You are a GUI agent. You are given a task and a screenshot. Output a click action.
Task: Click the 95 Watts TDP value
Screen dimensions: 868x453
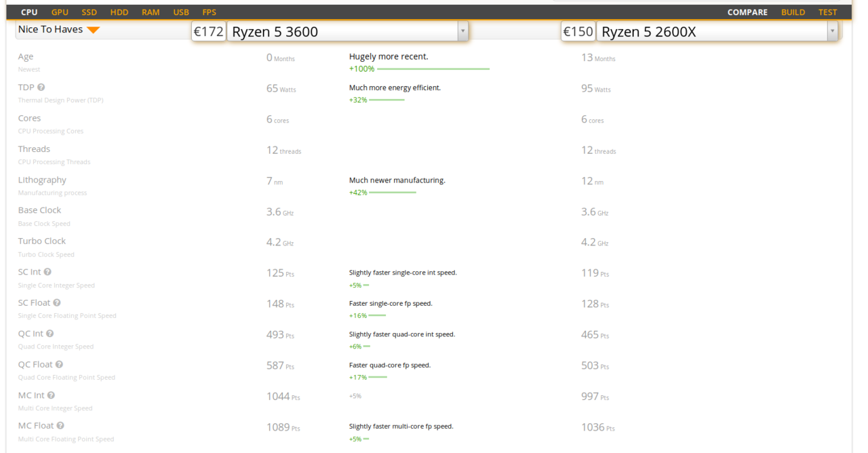click(596, 89)
